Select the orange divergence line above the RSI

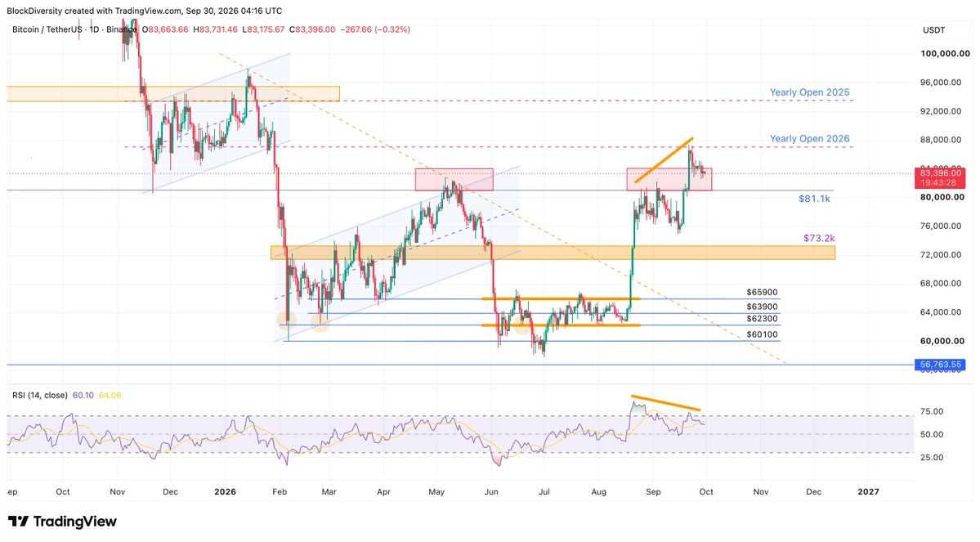(x=665, y=403)
